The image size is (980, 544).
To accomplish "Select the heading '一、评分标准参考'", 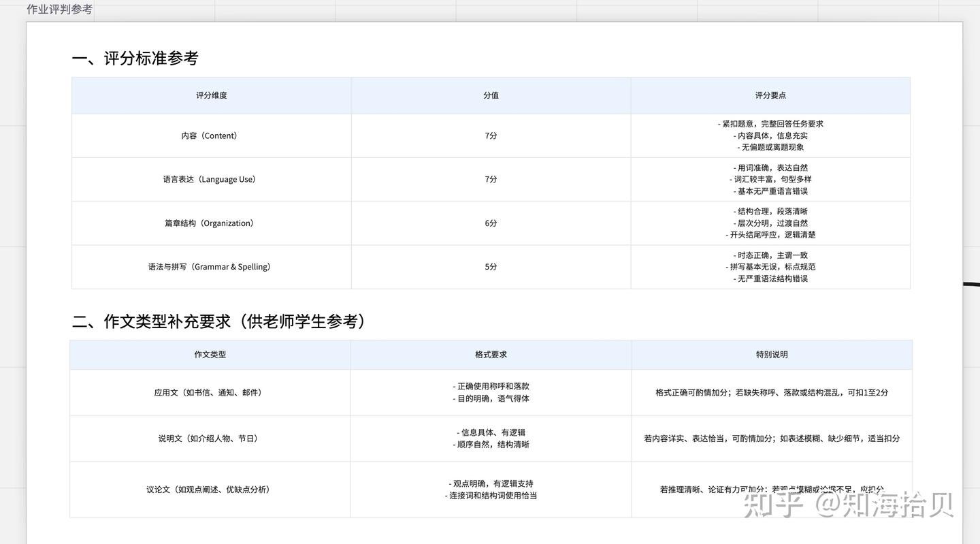I will click(x=135, y=59).
